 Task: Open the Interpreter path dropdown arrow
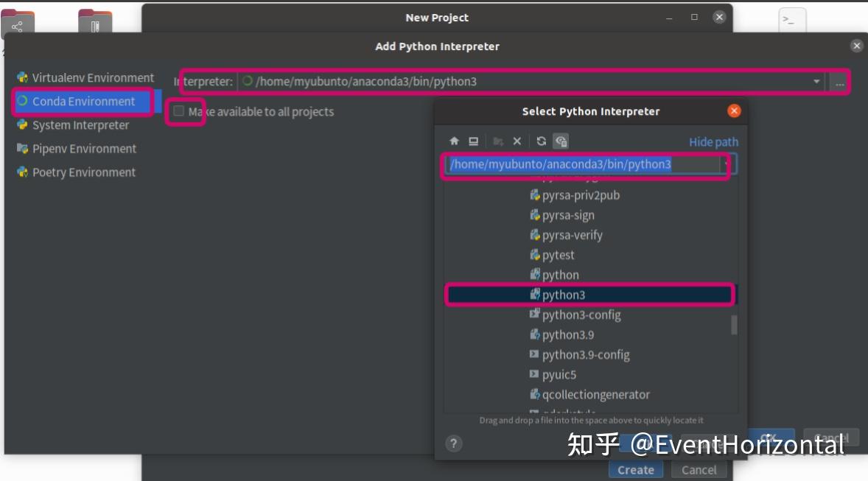[817, 82]
